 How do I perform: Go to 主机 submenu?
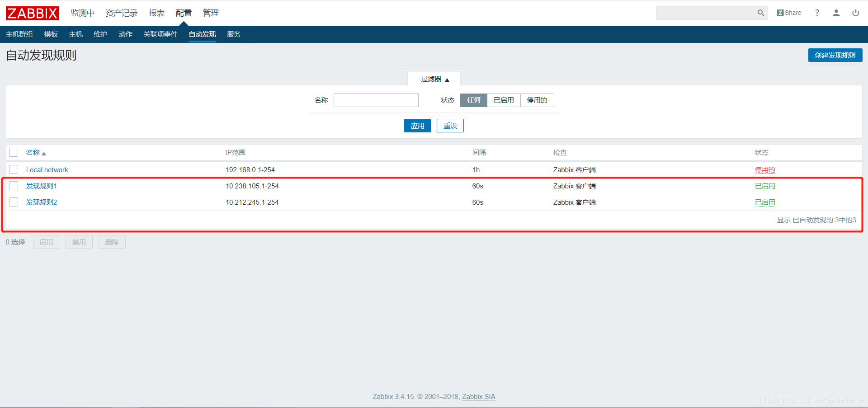[75, 34]
